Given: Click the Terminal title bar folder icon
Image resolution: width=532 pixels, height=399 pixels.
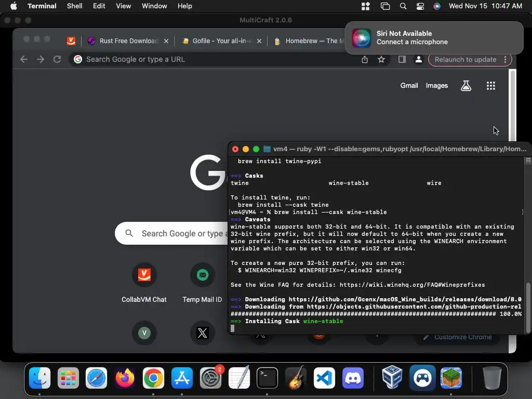Looking at the screenshot, I should (x=267, y=149).
